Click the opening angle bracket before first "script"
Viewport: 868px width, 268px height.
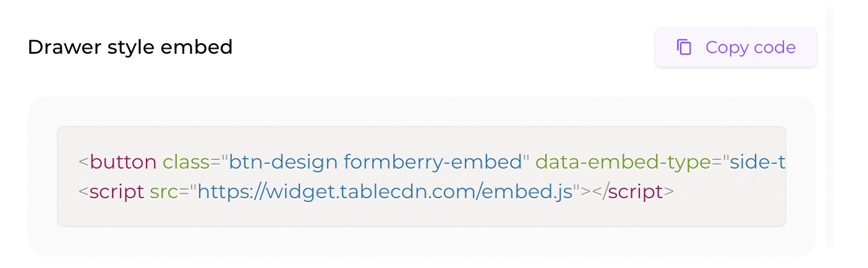83,192
